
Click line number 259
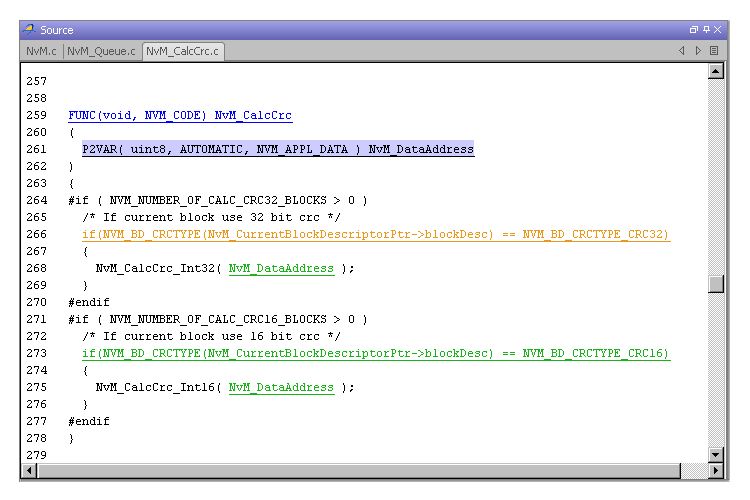[37, 115]
